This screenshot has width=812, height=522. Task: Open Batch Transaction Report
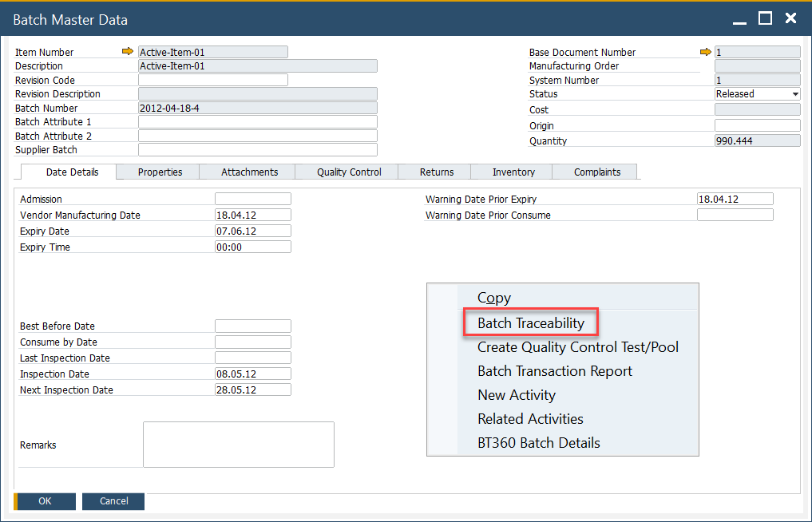[553, 371]
